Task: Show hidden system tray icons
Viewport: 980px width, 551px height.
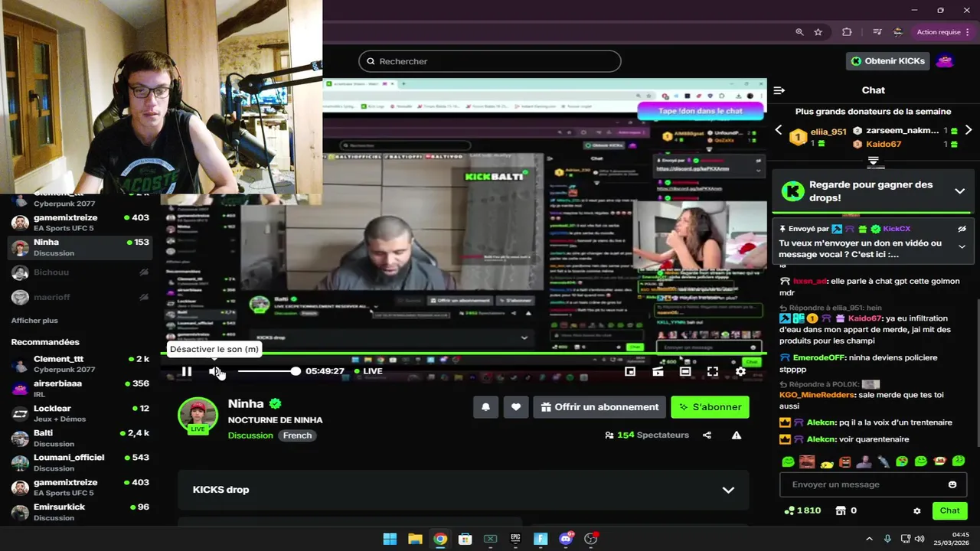Action: (x=869, y=539)
